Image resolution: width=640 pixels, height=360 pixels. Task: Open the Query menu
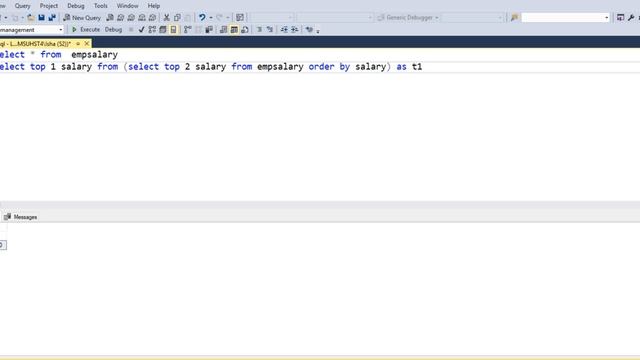[22, 6]
